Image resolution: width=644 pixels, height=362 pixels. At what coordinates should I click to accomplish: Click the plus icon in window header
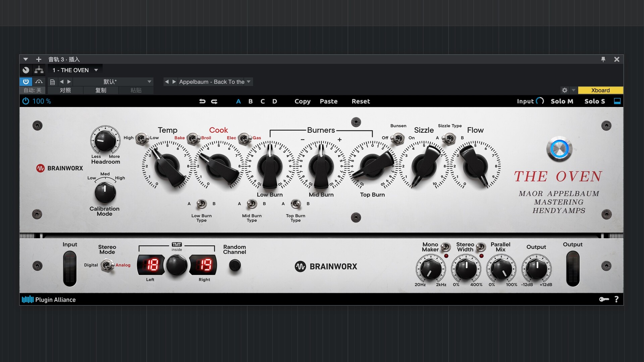(x=39, y=59)
